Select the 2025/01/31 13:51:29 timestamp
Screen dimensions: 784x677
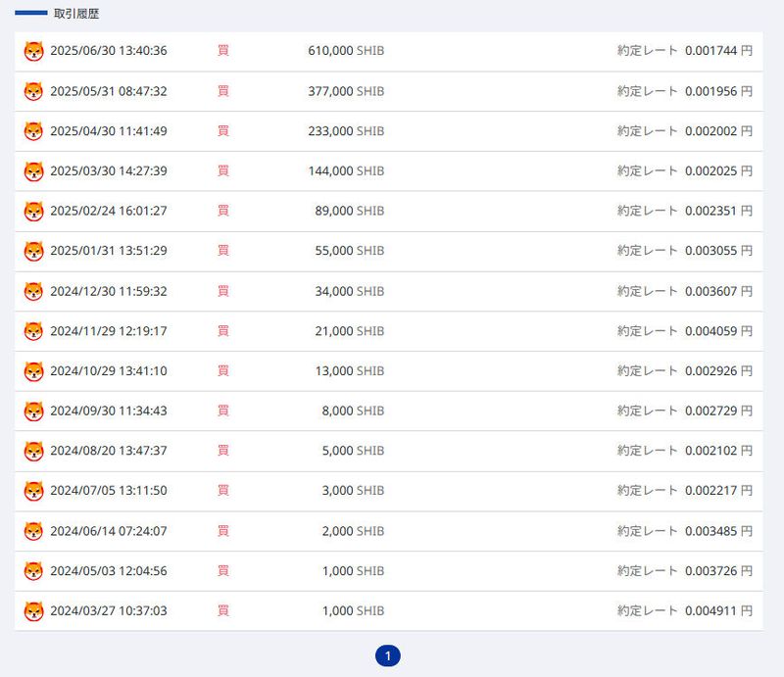click(109, 251)
